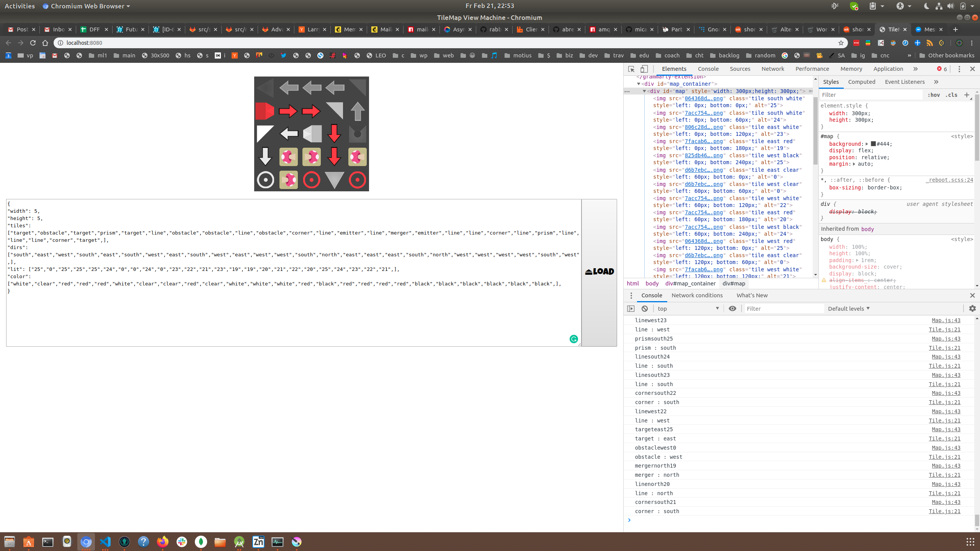This screenshot has height=551, width=980.
Task: Show applications grid
Action: click(x=970, y=542)
